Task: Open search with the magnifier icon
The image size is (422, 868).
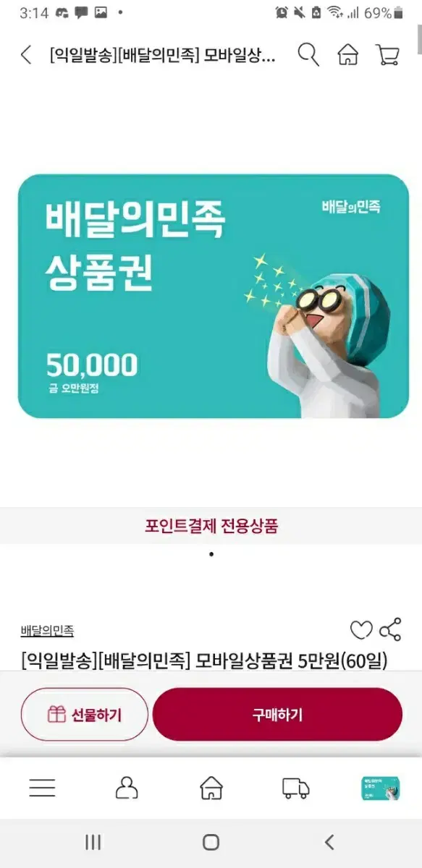Action: pyautogui.click(x=308, y=55)
